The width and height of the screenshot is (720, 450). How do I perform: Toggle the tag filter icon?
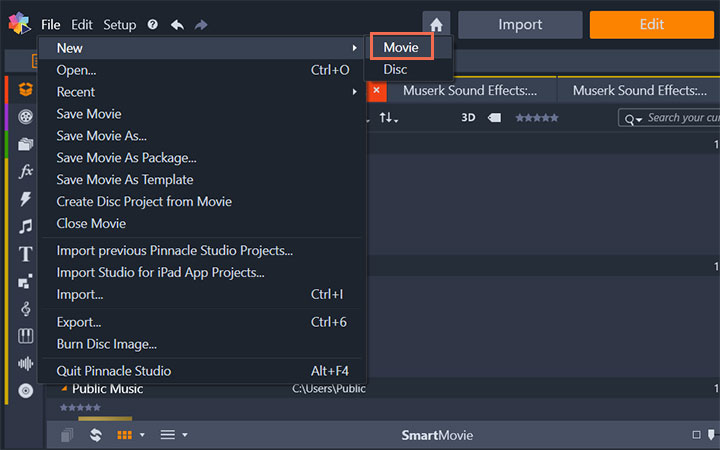tap(494, 118)
